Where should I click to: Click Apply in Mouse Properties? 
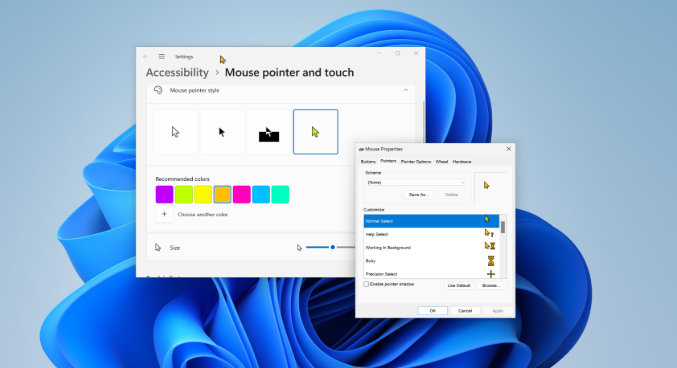[x=498, y=311]
